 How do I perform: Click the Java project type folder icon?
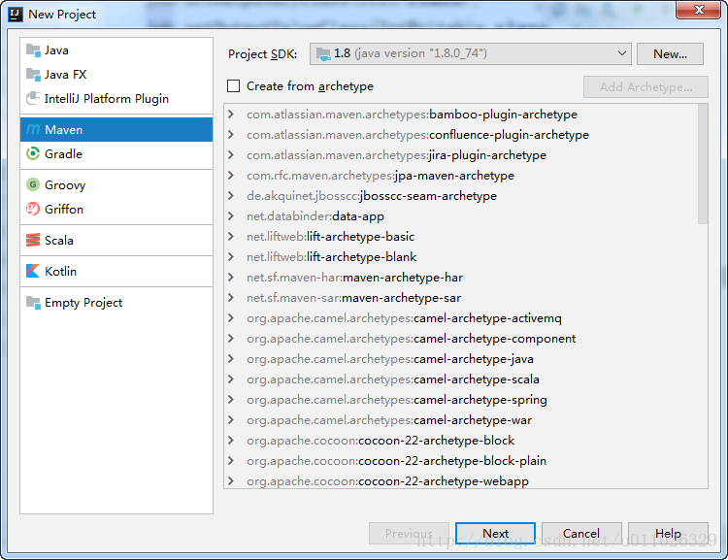click(33, 50)
